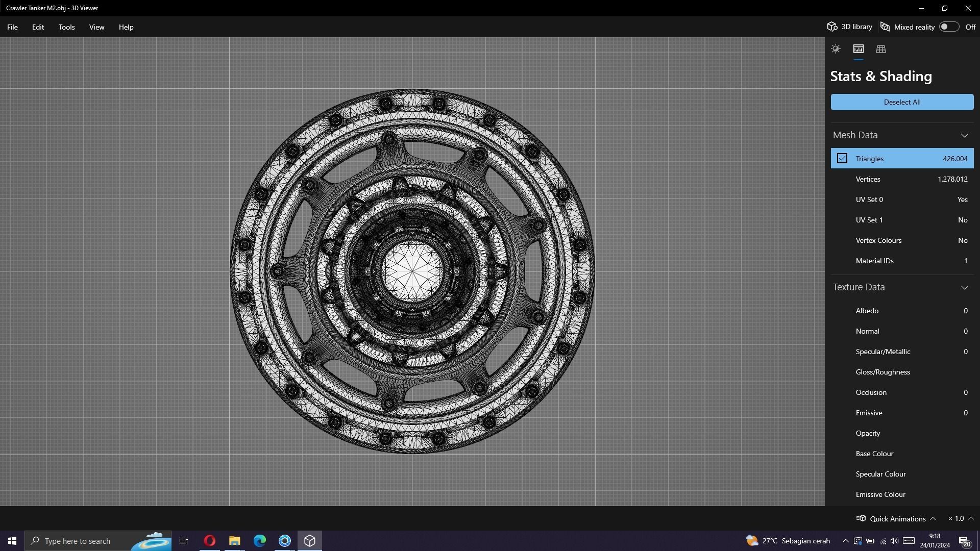
Task: Click the Mixed reality cube icon
Action: pos(885,27)
